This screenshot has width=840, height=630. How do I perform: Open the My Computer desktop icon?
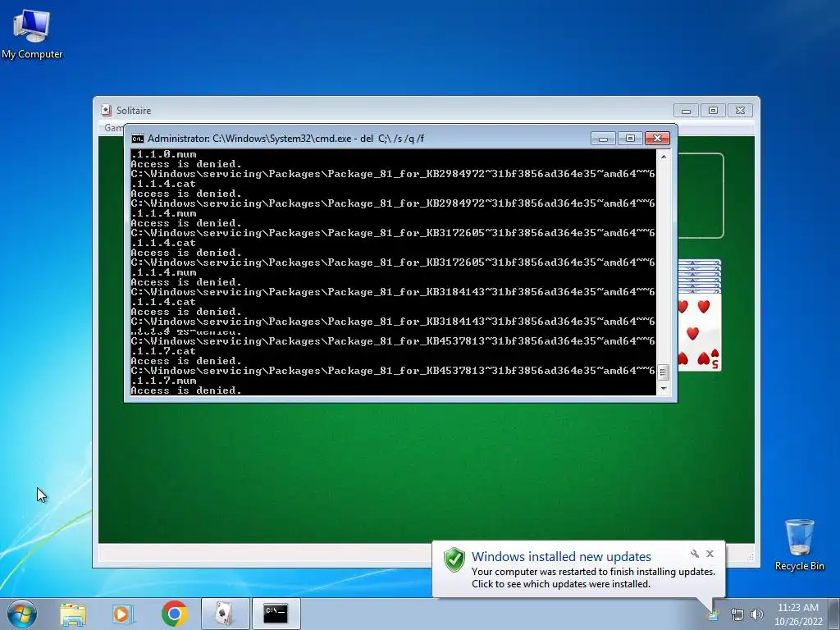click(32, 33)
